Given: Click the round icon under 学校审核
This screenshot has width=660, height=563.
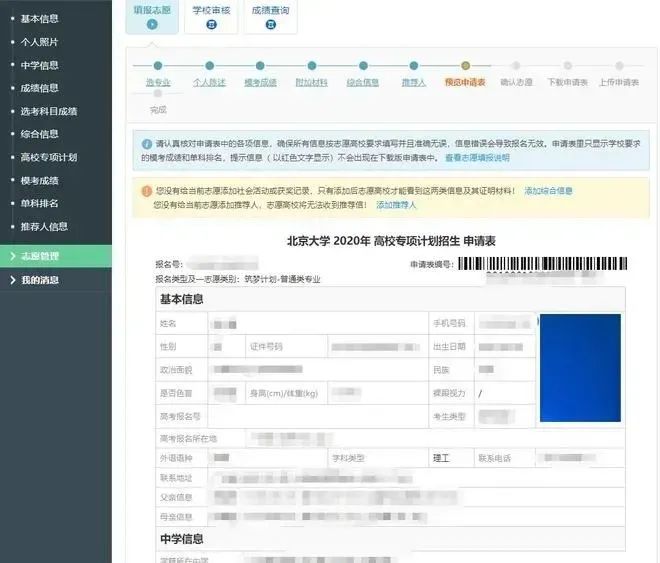Looking at the screenshot, I should tap(211, 24).
